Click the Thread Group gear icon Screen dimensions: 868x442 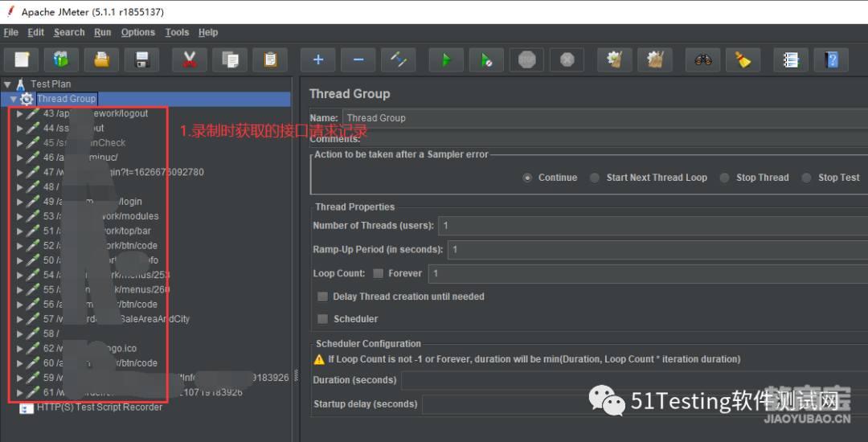click(27, 99)
